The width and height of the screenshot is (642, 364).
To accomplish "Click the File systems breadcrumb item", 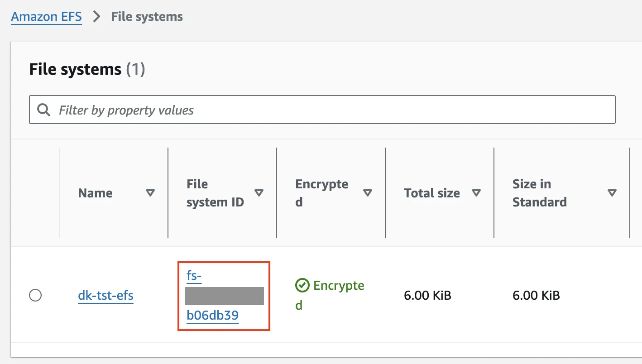I will point(147,17).
